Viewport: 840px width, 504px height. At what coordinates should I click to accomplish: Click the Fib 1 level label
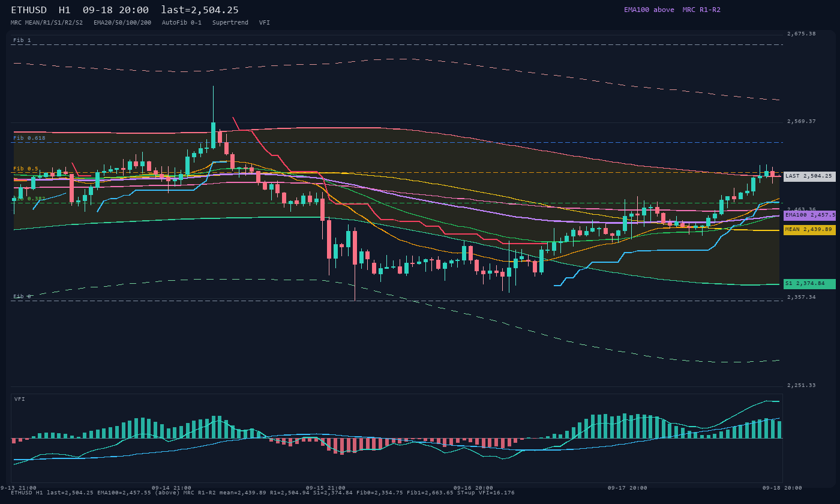(x=22, y=40)
